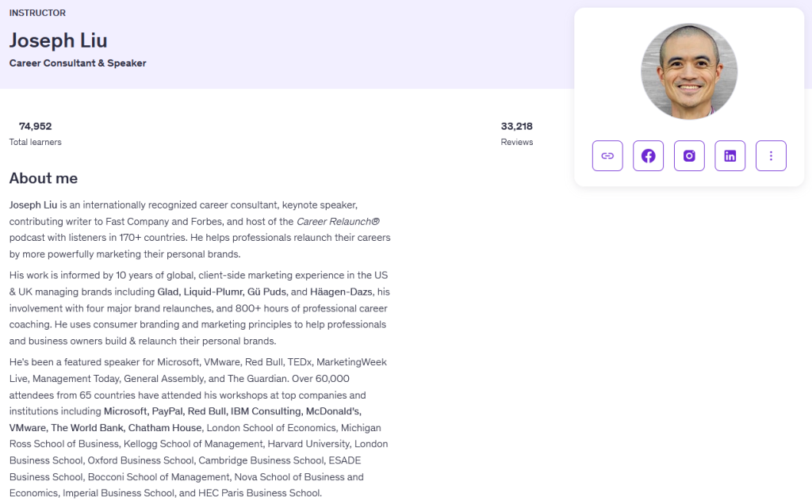Click the 74,952 learners count
The width and height of the screenshot is (812, 504).
click(35, 126)
